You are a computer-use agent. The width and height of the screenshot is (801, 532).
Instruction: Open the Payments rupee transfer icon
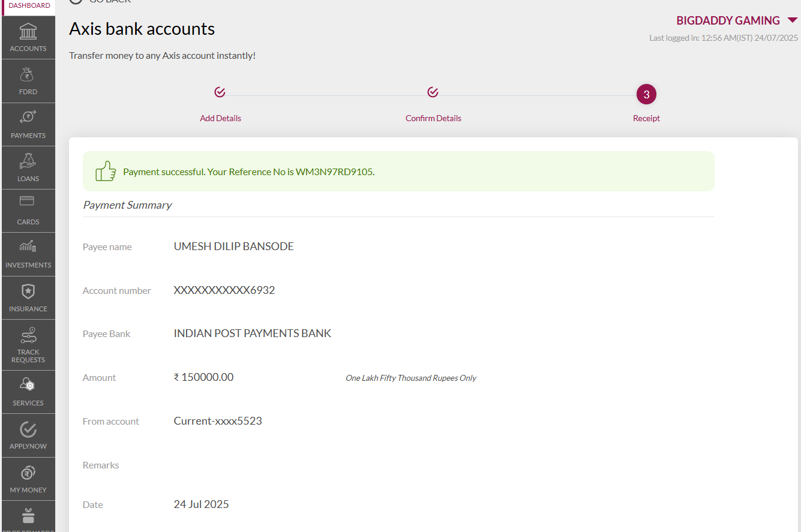(x=28, y=118)
